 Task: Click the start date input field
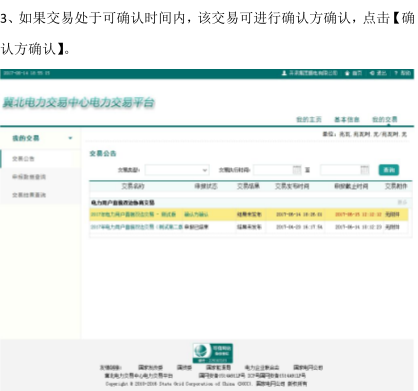click(273, 170)
